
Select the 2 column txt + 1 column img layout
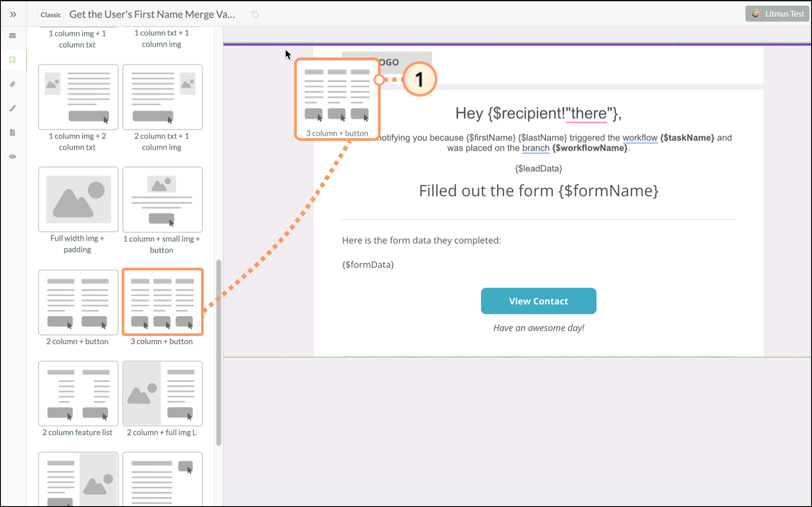[x=163, y=97]
